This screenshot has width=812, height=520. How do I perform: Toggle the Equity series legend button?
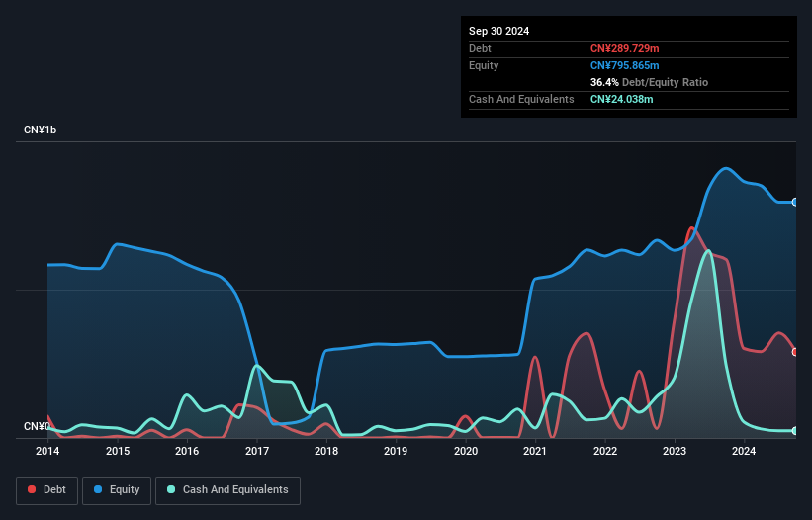pyautogui.click(x=117, y=490)
